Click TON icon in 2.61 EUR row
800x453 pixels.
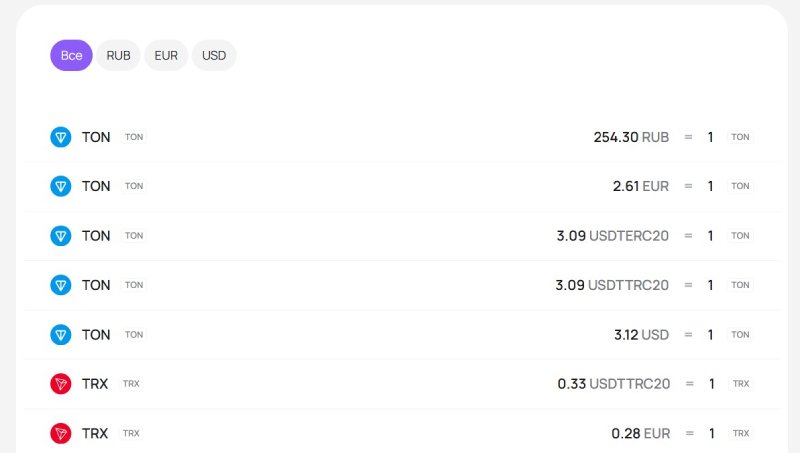61,186
